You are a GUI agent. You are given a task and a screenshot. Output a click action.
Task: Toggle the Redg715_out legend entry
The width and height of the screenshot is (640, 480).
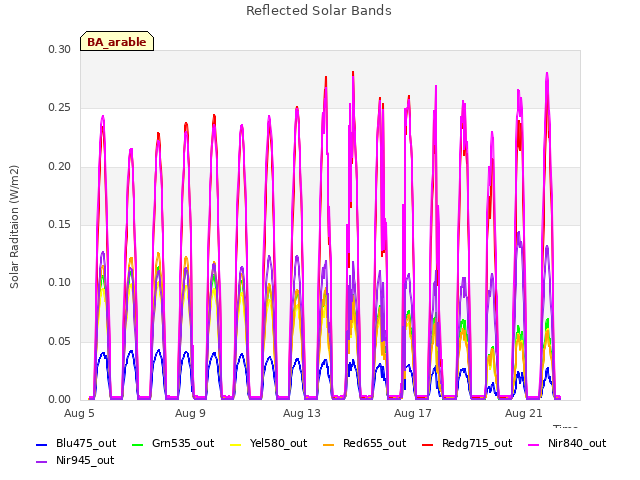(x=467, y=443)
